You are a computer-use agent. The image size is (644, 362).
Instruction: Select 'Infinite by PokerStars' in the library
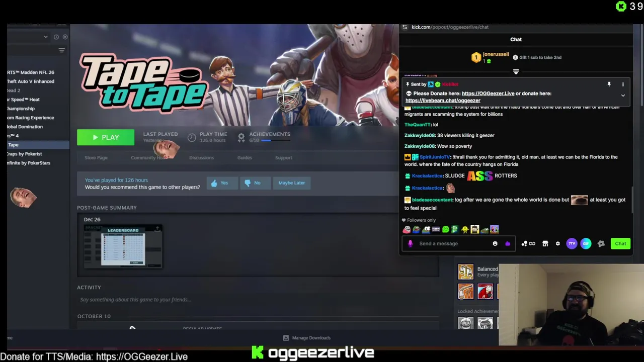pos(29,163)
